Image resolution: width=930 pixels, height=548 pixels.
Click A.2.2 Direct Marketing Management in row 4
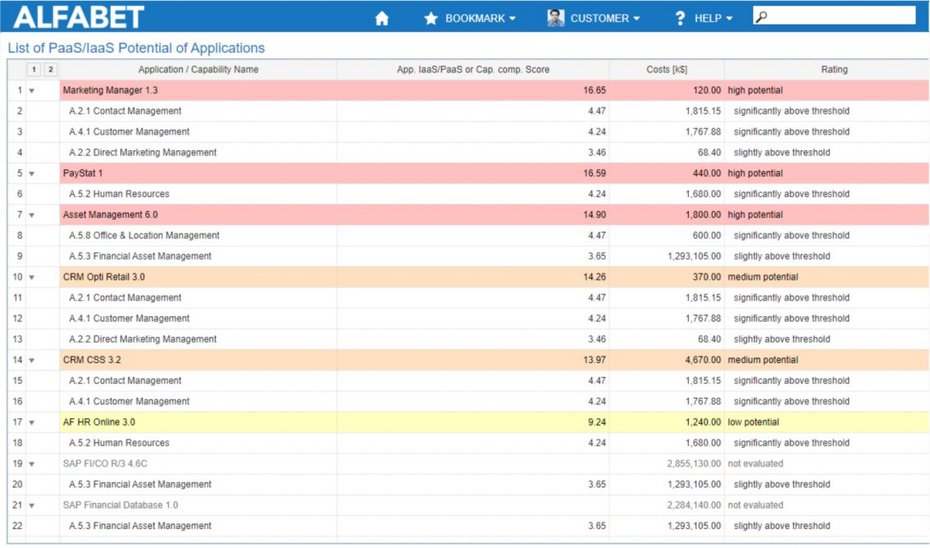(x=142, y=152)
